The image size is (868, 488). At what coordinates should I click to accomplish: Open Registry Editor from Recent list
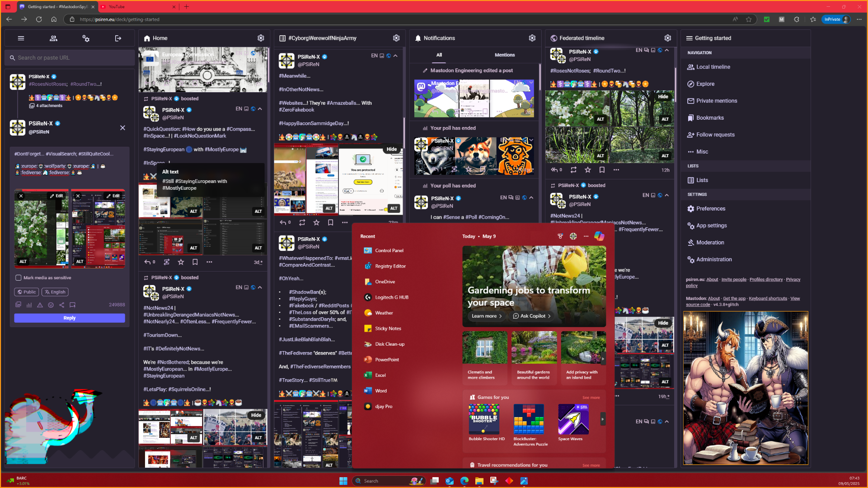[390, 266]
